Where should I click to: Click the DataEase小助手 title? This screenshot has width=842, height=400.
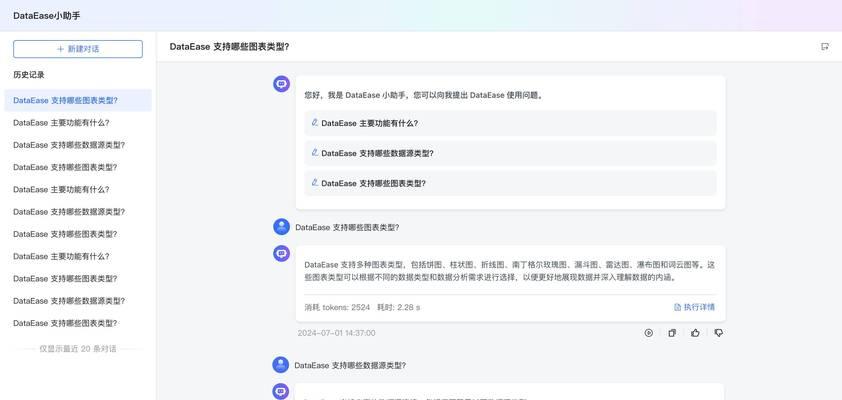coord(47,16)
